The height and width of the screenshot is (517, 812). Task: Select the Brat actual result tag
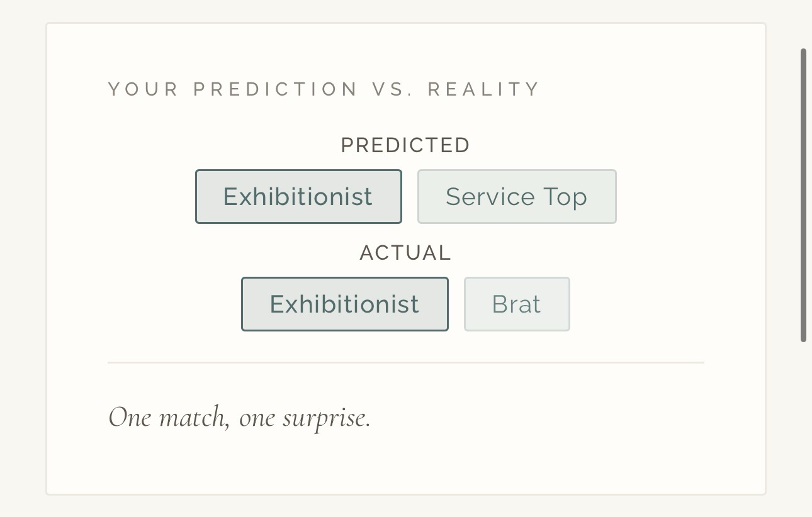point(517,304)
